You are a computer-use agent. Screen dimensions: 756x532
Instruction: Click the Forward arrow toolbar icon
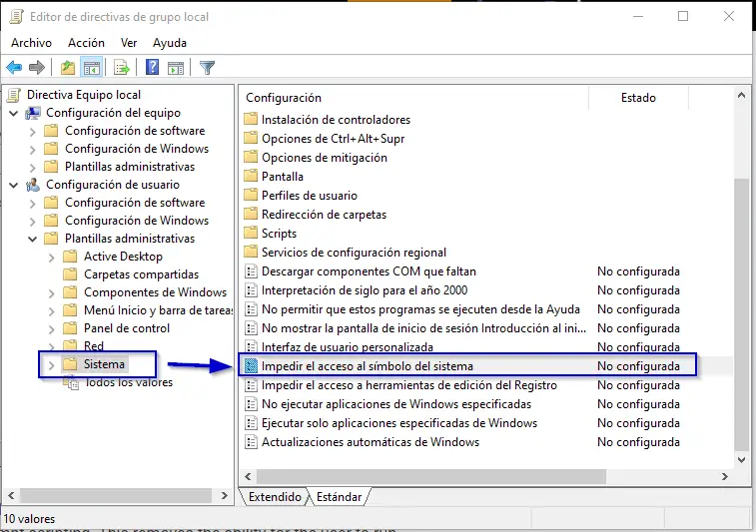(37, 68)
